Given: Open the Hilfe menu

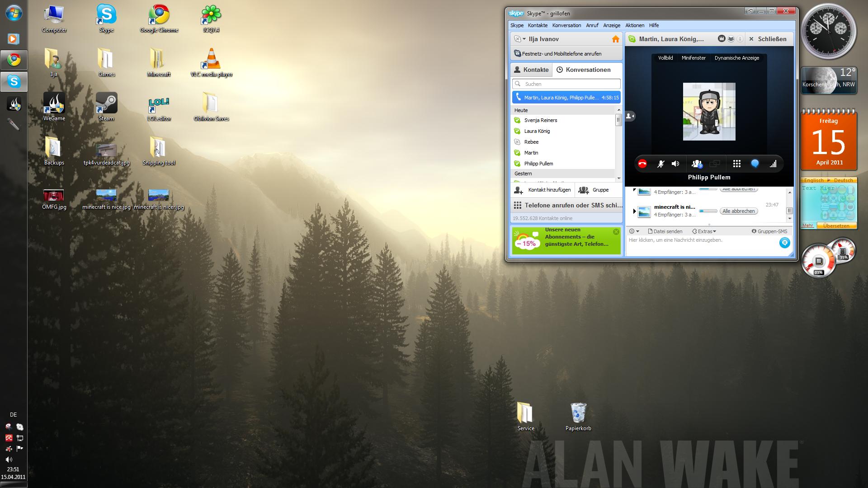Looking at the screenshot, I should (654, 25).
